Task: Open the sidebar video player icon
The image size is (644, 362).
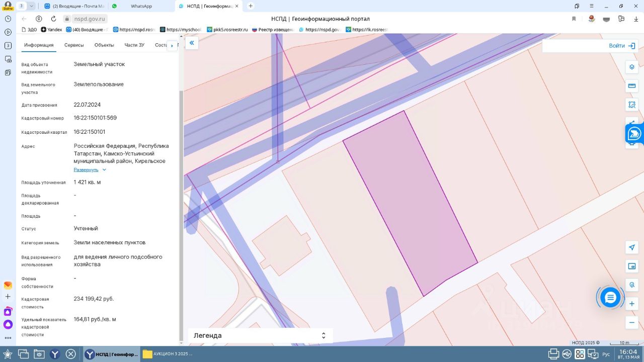Action: click(x=8, y=32)
